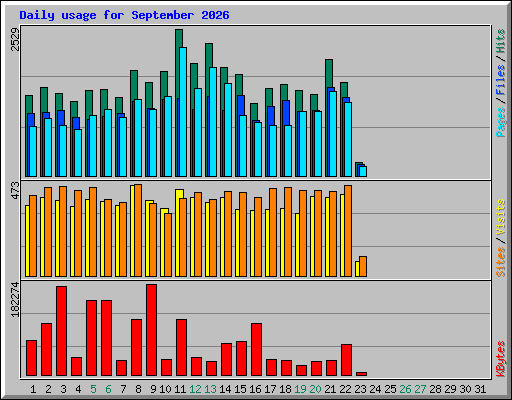This screenshot has width=512, height=400.
Task: Click day 23 on the x-axis
Action: (360, 389)
